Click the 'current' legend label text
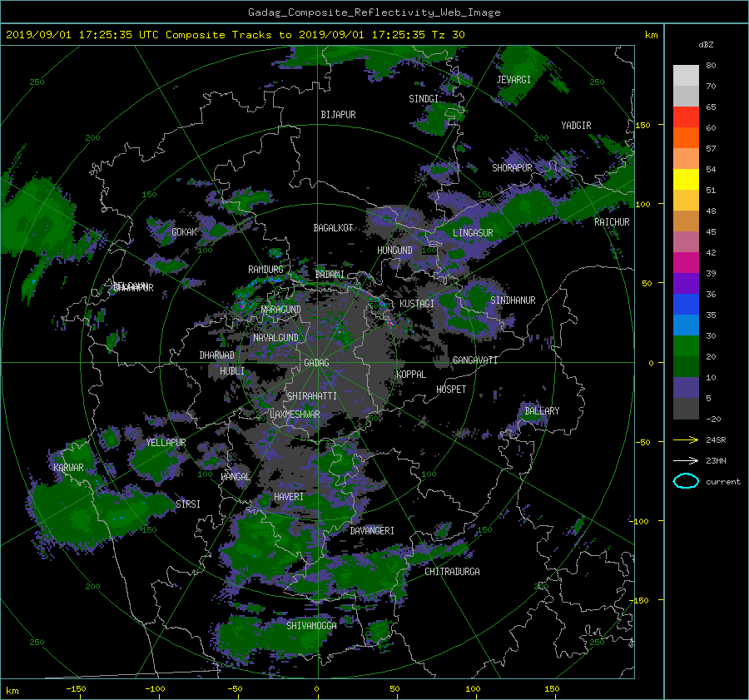This screenshot has width=749, height=700. tap(722, 482)
